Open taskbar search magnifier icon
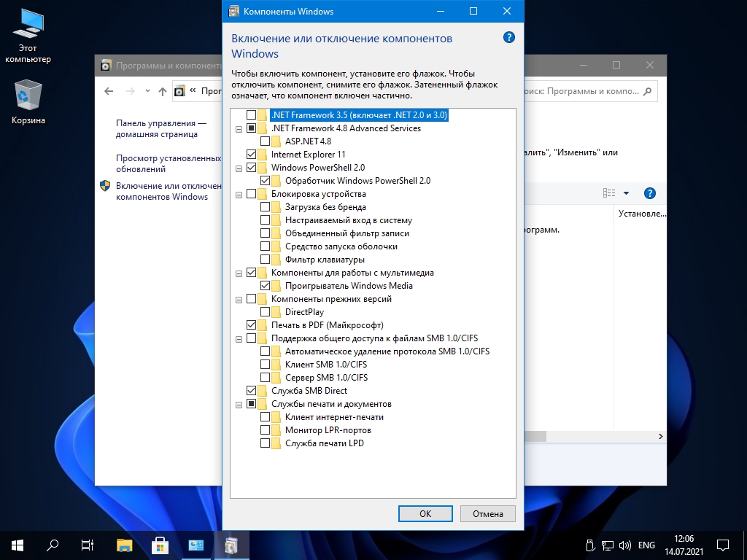Viewport: 747px width, 560px height. tap(53, 545)
